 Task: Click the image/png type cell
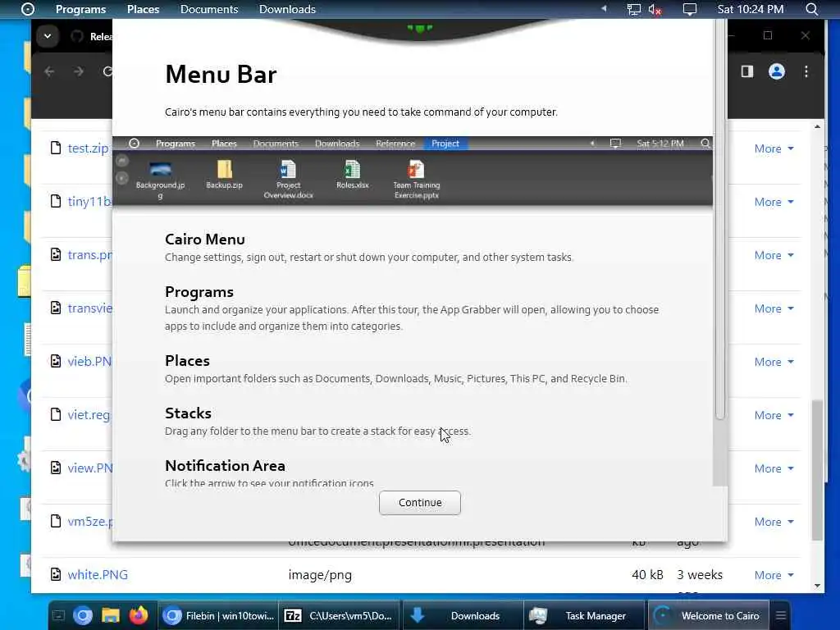(x=320, y=575)
